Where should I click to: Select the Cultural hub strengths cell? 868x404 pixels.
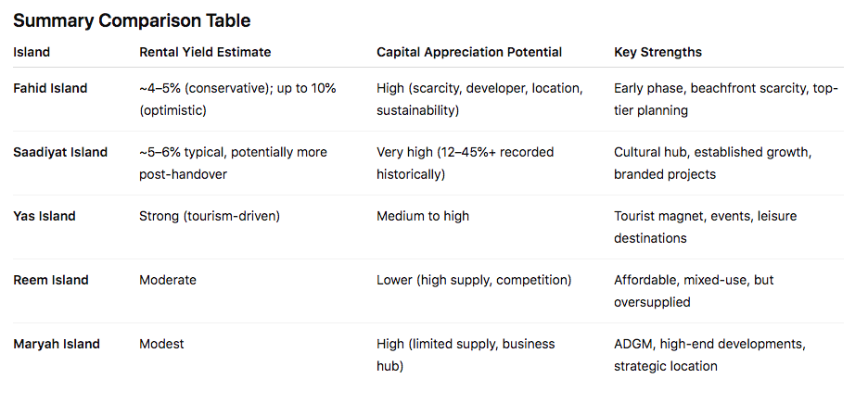pyautogui.click(x=712, y=163)
